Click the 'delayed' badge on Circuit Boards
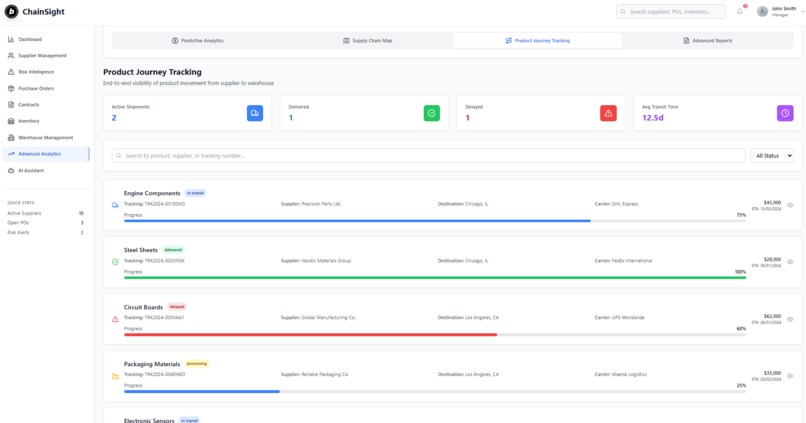 177,307
